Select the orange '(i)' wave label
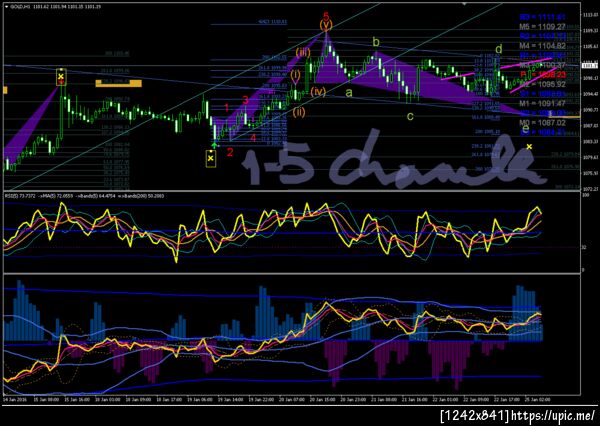The height and width of the screenshot is (426, 600). click(x=295, y=75)
